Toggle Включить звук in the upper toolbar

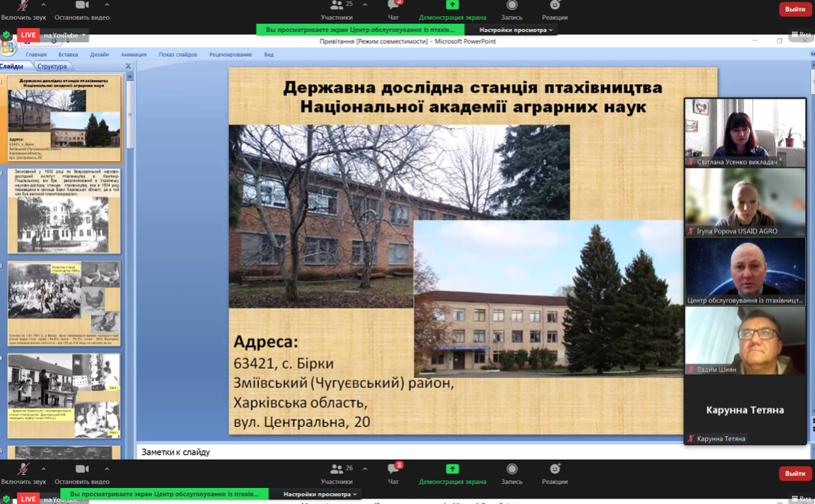tap(24, 9)
